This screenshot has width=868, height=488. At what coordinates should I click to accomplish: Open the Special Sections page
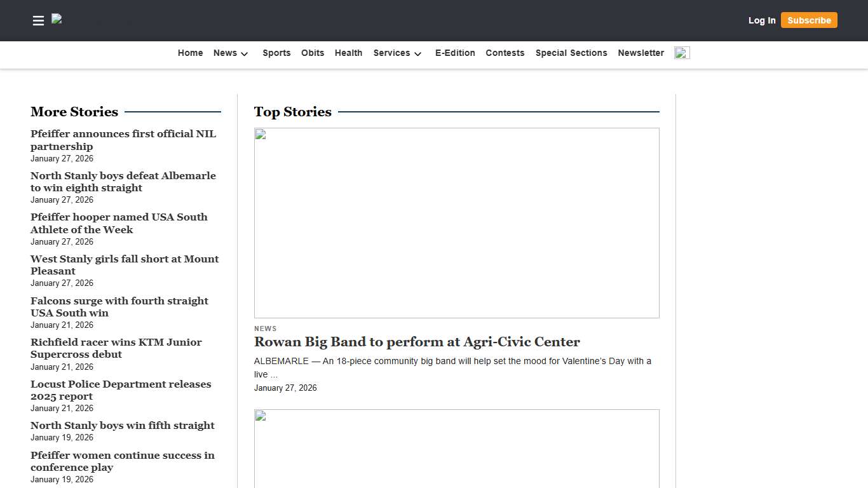[571, 53]
